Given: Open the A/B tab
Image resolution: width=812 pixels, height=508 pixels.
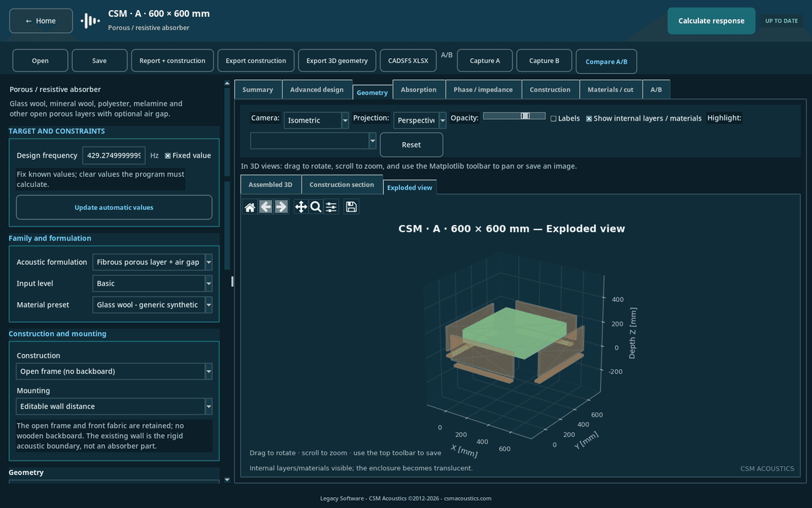Looking at the screenshot, I should tap(656, 89).
